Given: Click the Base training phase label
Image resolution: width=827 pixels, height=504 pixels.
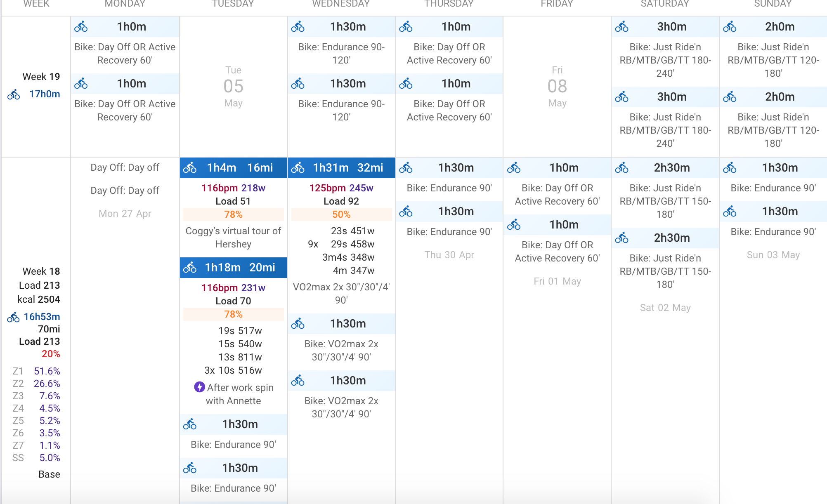Looking at the screenshot, I should [x=49, y=474].
